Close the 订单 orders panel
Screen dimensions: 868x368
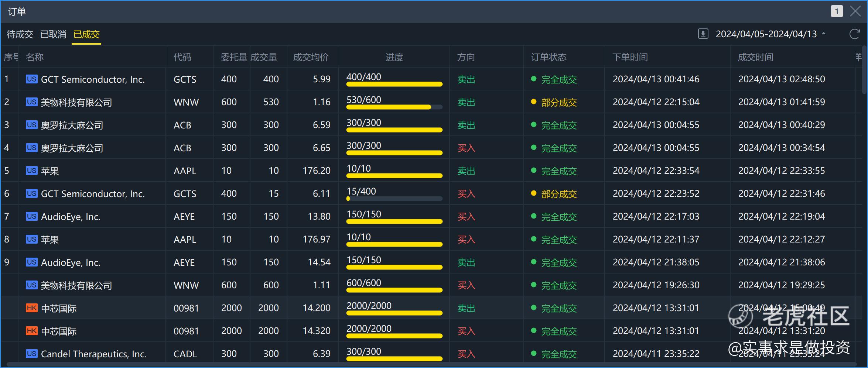pyautogui.click(x=855, y=11)
